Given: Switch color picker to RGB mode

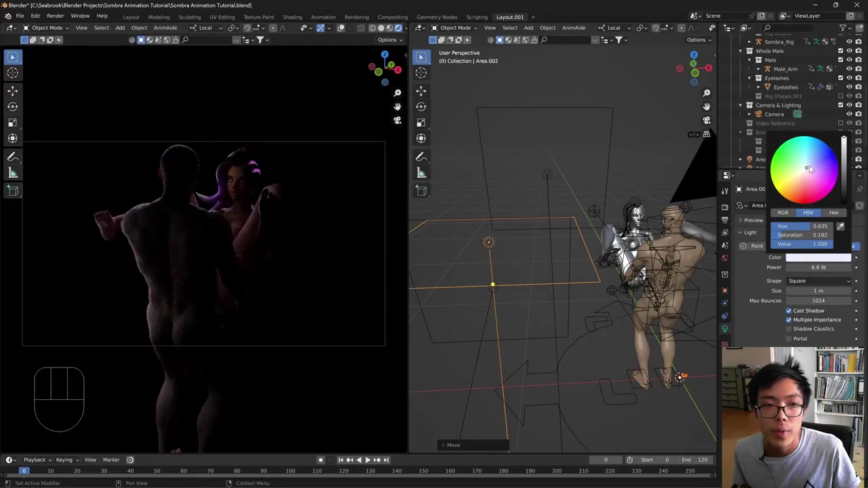Looking at the screenshot, I should click(783, 213).
